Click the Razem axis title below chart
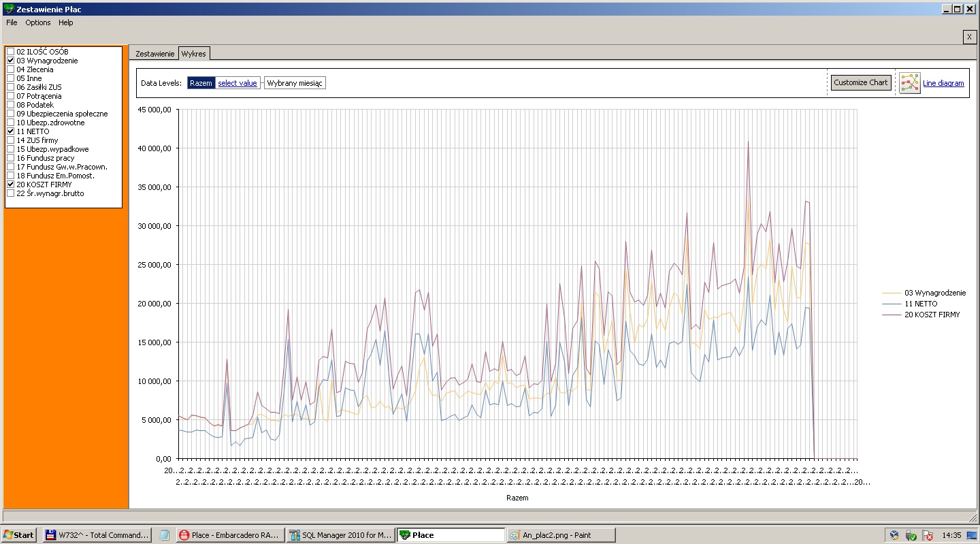The image size is (980, 544). tap(517, 498)
